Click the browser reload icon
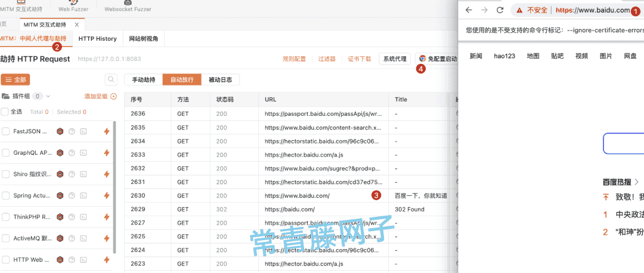The height and width of the screenshot is (273, 644). pyautogui.click(x=500, y=10)
